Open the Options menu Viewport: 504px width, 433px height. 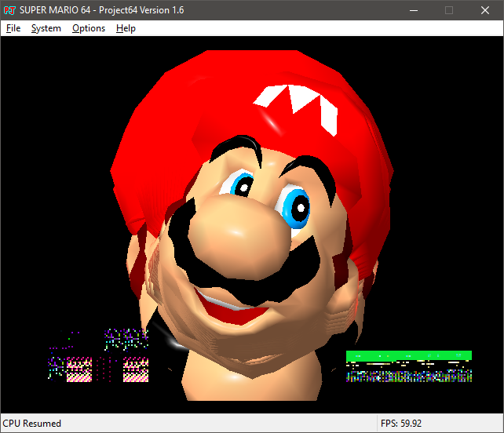[89, 28]
